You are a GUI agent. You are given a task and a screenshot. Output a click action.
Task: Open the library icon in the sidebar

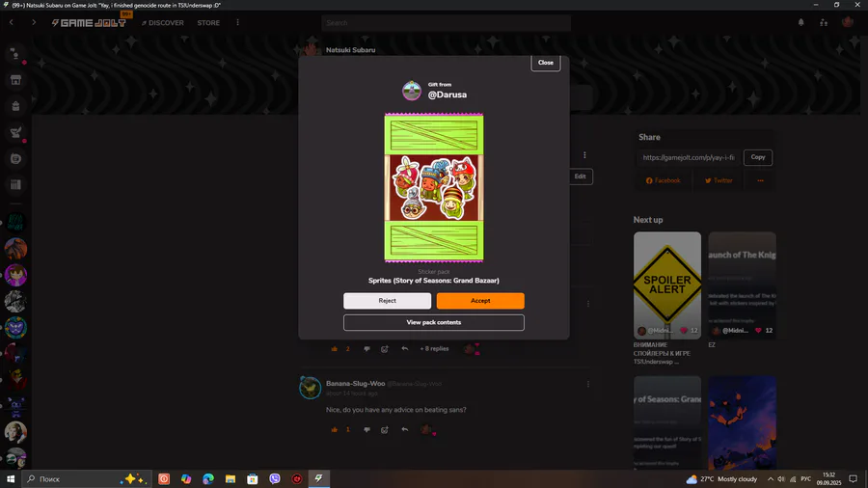[x=15, y=185]
